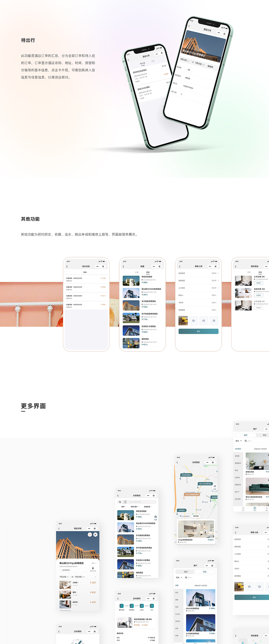This screenshot has height=644, width=269.
Task: Click 条件筛选 button on map
Action: (x=196, y=516)
